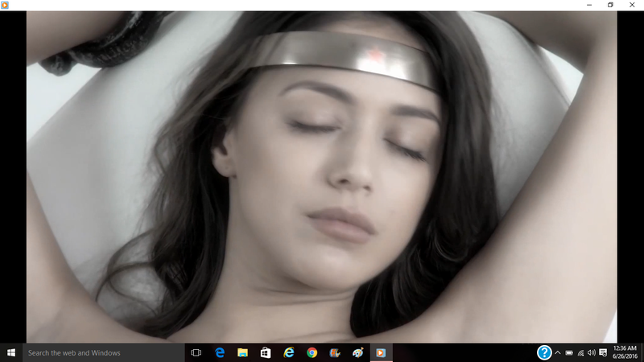The image size is (644, 362).
Task: Open the network Wi-Fi tray icon
Action: coord(580,352)
